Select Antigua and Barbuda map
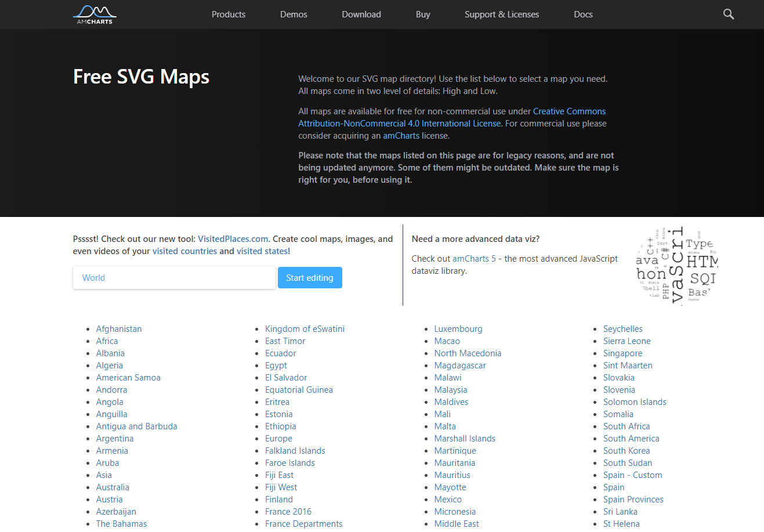764x532 pixels. click(137, 426)
